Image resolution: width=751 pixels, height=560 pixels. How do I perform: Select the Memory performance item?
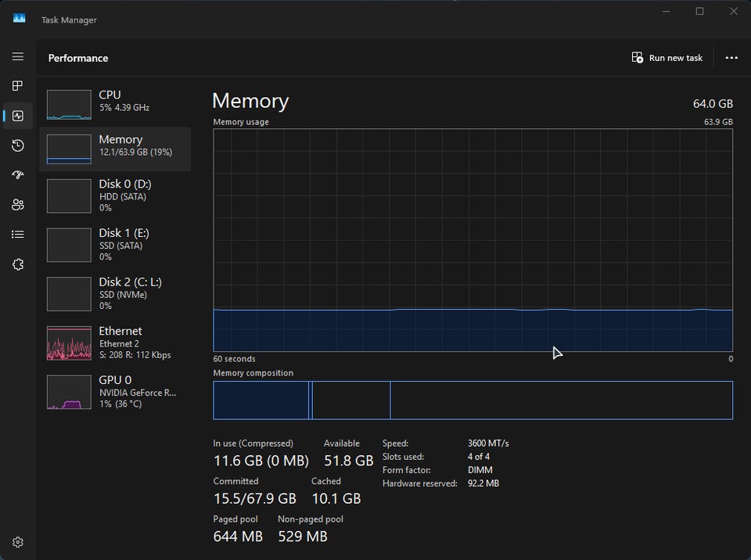[x=115, y=149]
